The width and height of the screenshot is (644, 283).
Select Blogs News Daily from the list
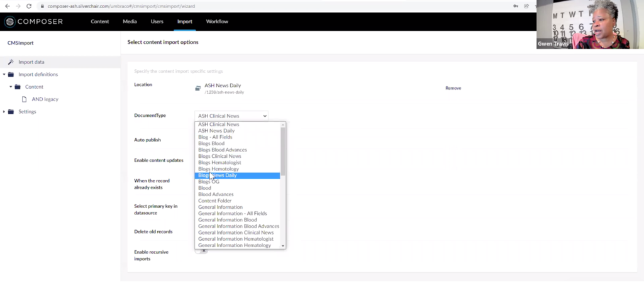(238, 175)
